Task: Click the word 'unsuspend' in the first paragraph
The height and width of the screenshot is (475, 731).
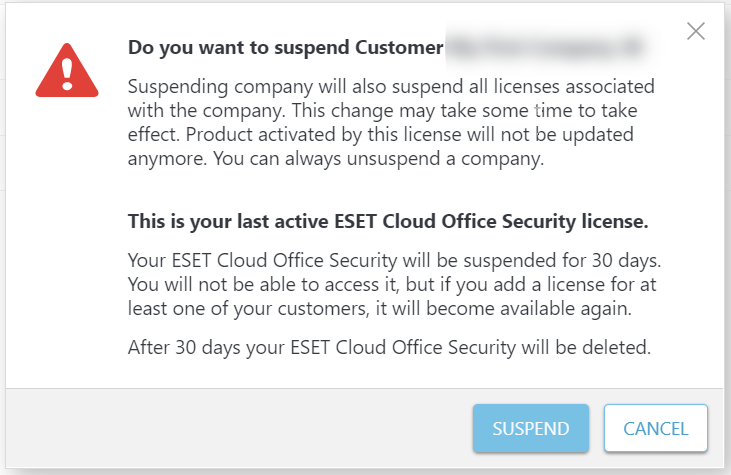Action: click(x=393, y=159)
